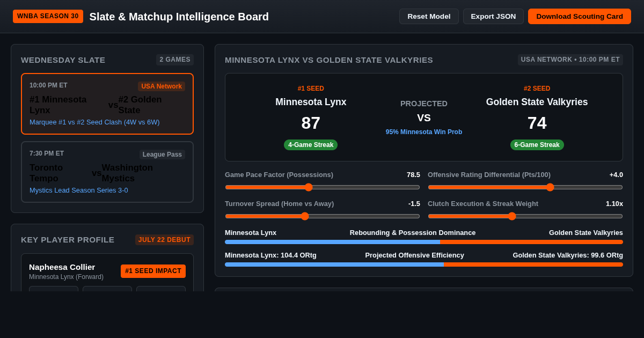Click the 6-Game Streak badge

(x=537, y=145)
